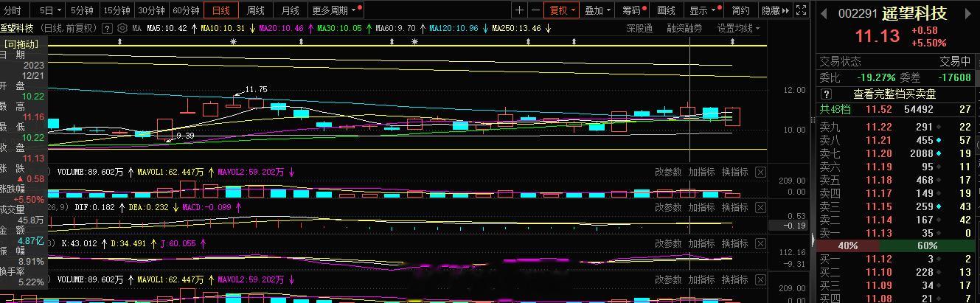Image resolution: width=980 pixels, height=303 pixels.
Task: Open the 设置均线 dropdown
Action: coord(738,28)
